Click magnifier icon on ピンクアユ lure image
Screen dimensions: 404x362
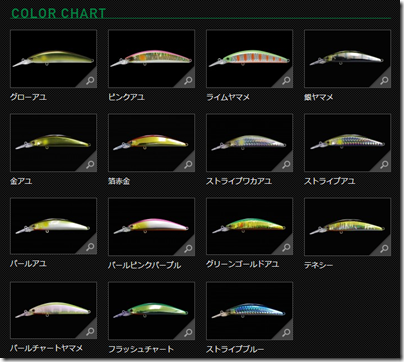188,81
